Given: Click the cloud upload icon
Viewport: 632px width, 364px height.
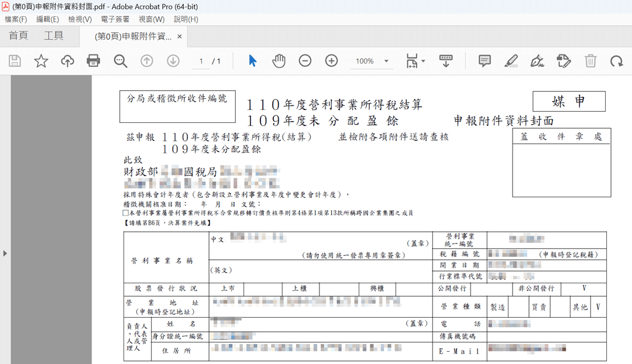Looking at the screenshot, I should 67,61.
